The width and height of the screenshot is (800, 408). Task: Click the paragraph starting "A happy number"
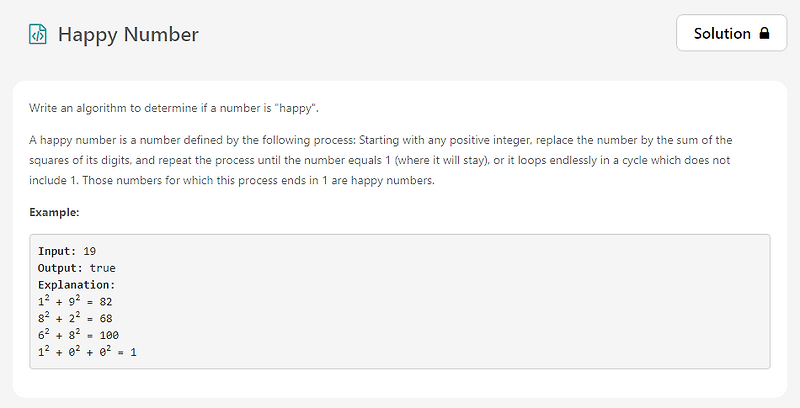(x=381, y=160)
